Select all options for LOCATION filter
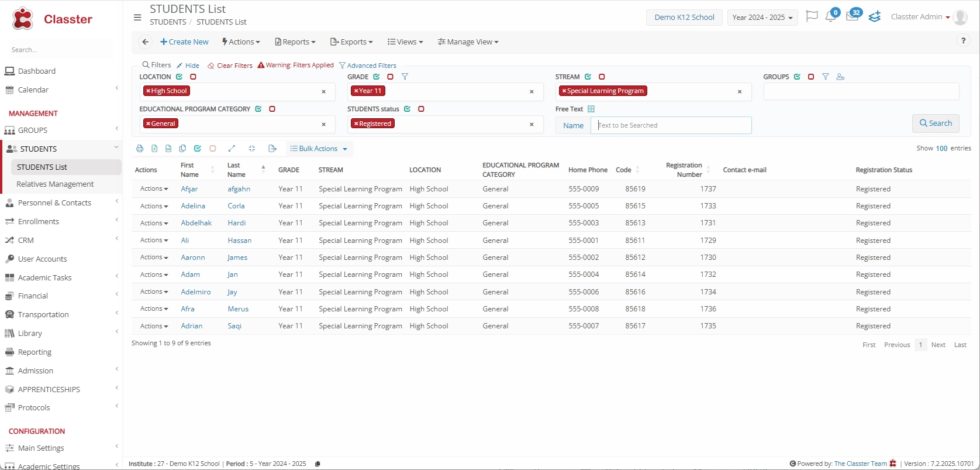Viewport: 980px width, 470px height. click(180, 77)
